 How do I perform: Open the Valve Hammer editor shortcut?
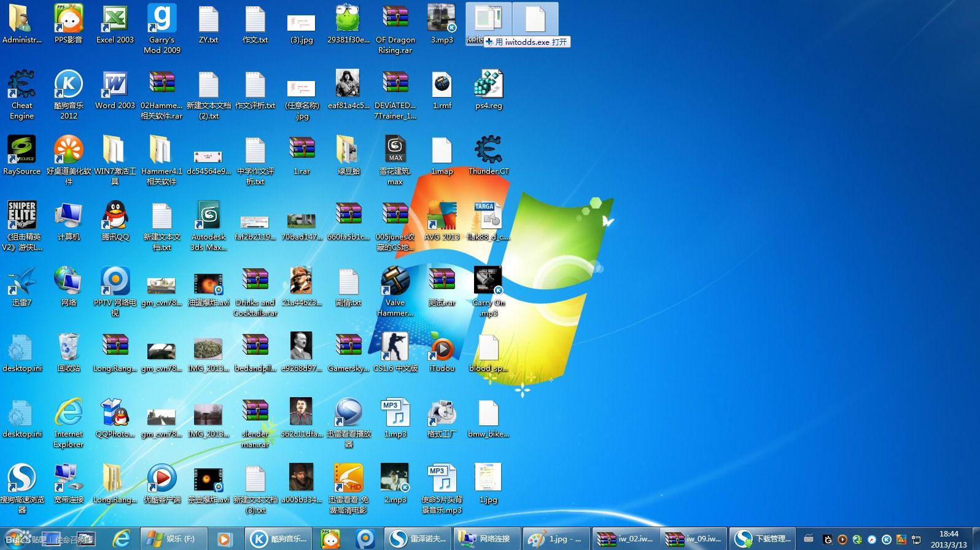pyautogui.click(x=395, y=291)
